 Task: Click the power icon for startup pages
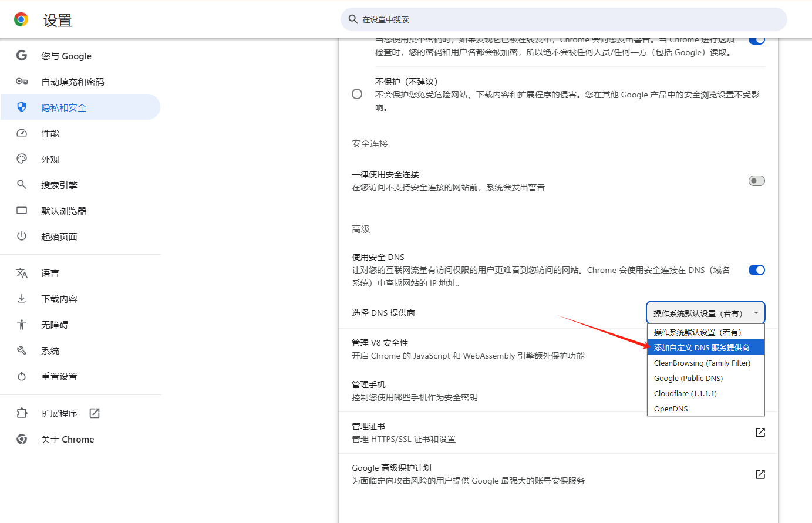tap(22, 236)
